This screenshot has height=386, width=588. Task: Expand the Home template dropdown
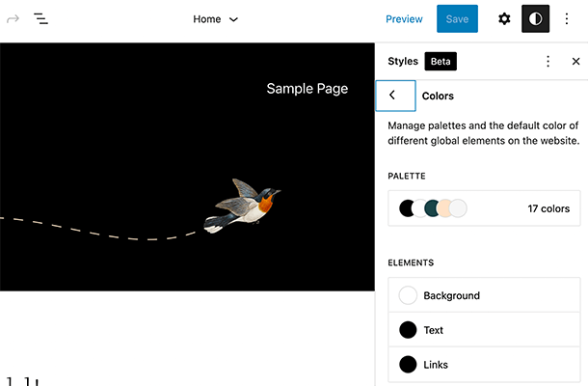pos(216,18)
